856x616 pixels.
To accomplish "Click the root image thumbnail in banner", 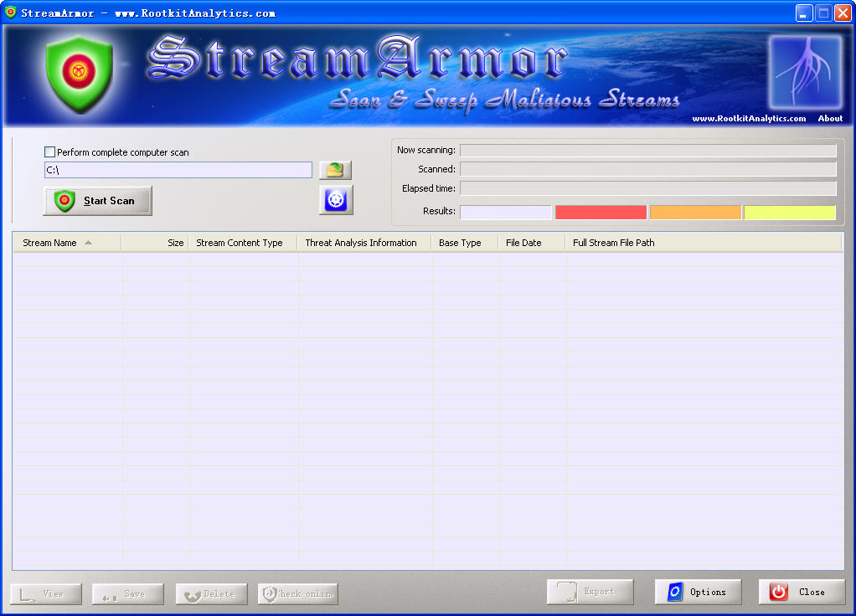I will pyautogui.click(x=805, y=72).
